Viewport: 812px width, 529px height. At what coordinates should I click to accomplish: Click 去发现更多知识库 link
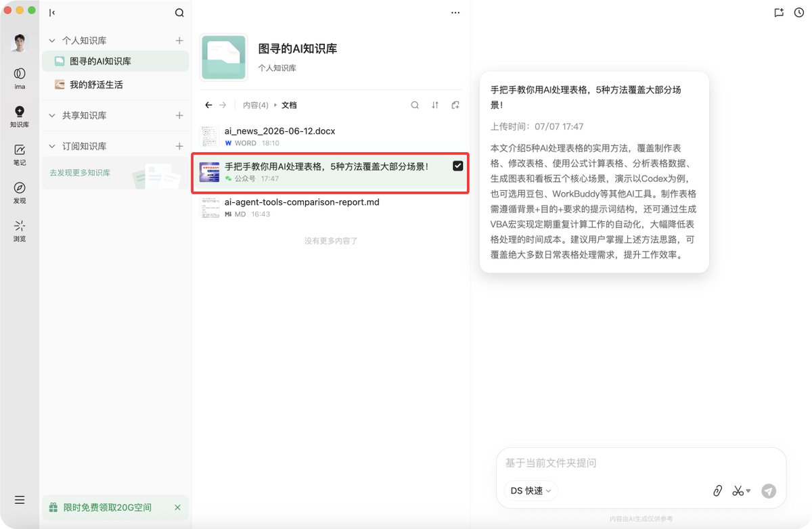click(80, 173)
